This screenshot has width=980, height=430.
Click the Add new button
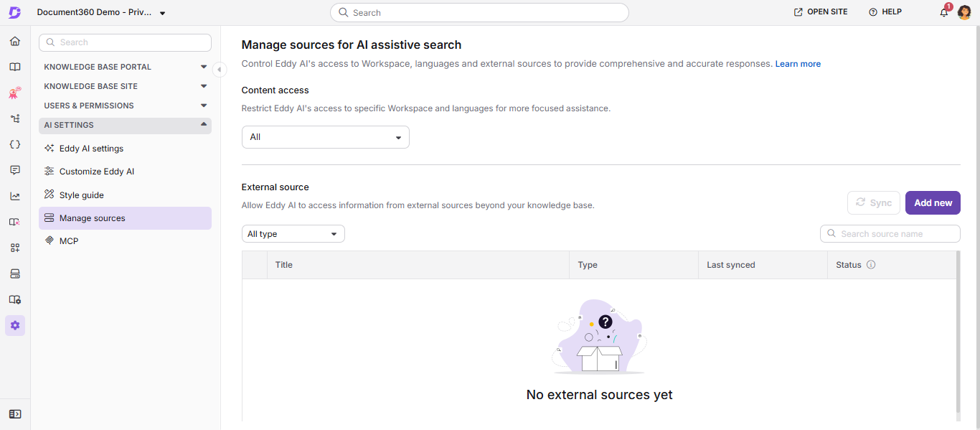[933, 202]
